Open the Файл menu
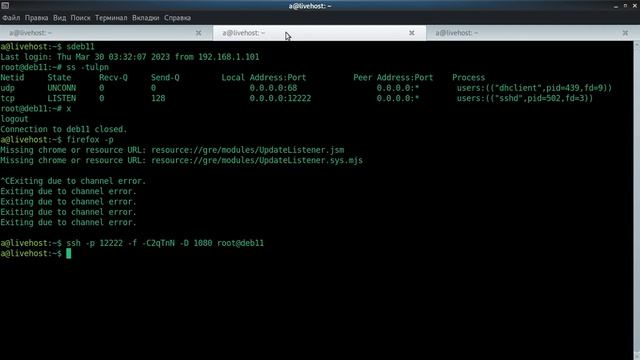Viewport: 640px width, 360px height. 11,18
